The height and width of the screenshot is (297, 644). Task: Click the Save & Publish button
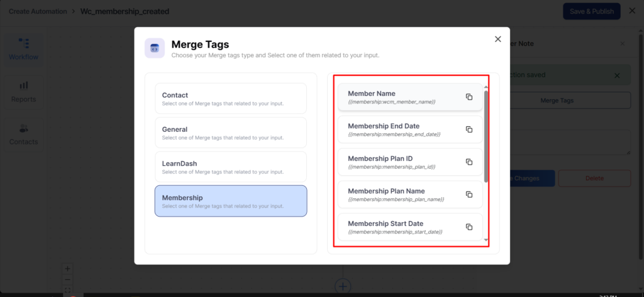(591, 11)
